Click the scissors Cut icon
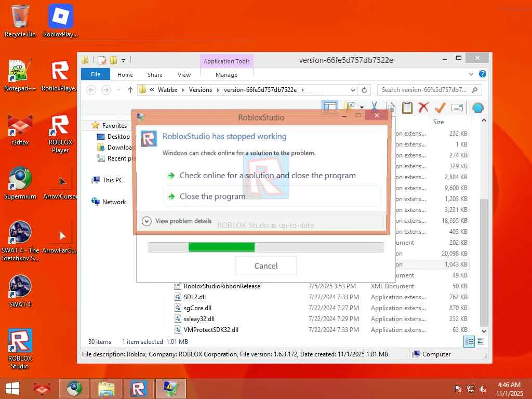532x399 pixels. (x=374, y=107)
